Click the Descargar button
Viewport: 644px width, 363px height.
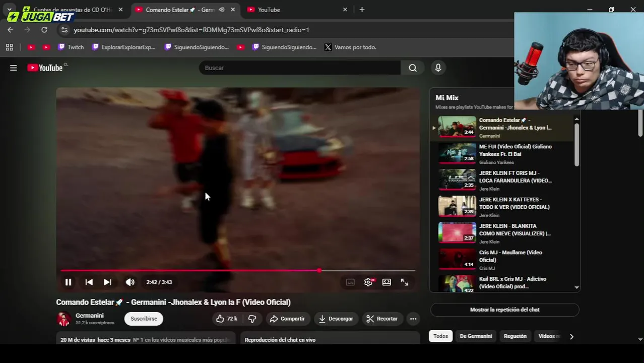[x=336, y=319]
